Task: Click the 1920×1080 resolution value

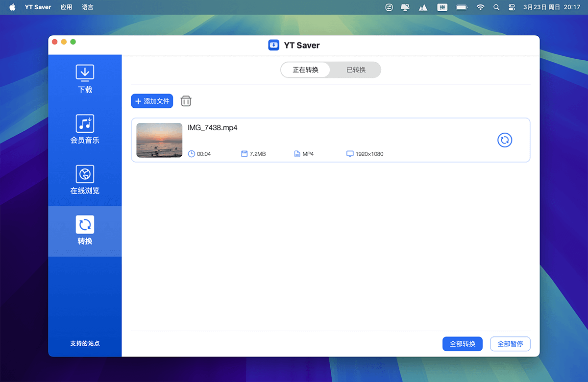Action: pyautogui.click(x=369, y=154)
